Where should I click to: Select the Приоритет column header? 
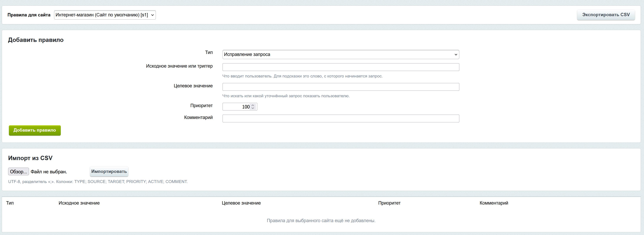click(x=389, y=203)
